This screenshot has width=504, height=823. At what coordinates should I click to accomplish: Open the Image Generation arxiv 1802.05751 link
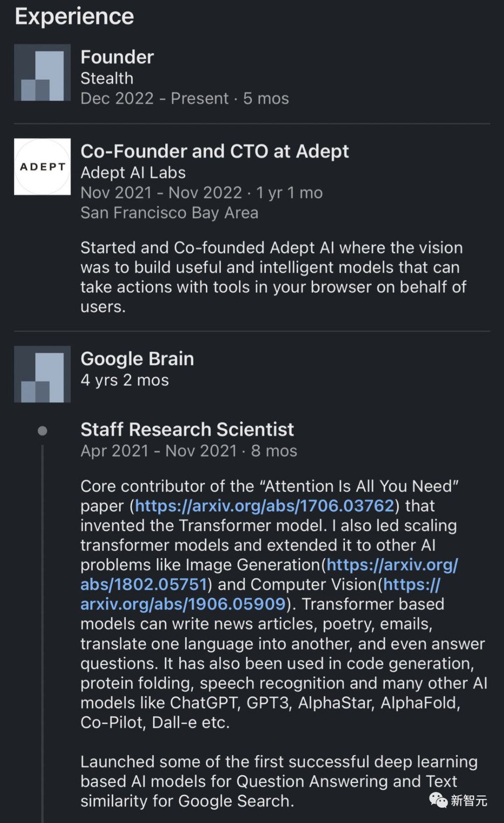269,575
